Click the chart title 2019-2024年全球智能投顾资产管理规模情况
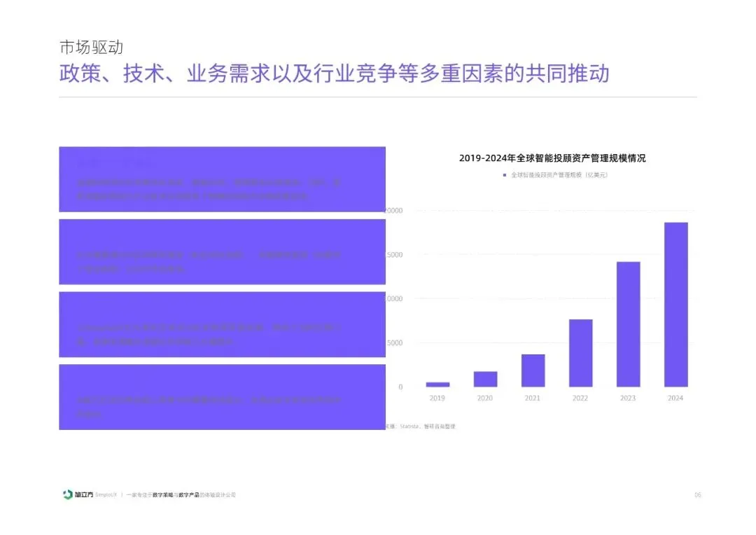 point(552,158)
